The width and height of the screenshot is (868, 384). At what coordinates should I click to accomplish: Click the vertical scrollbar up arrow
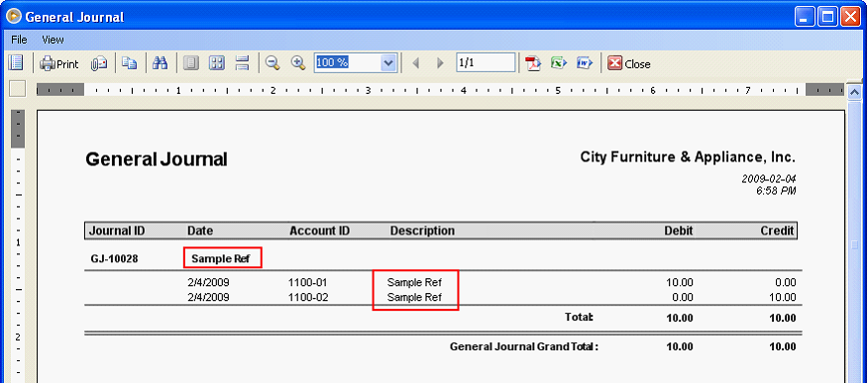[855, 91]
